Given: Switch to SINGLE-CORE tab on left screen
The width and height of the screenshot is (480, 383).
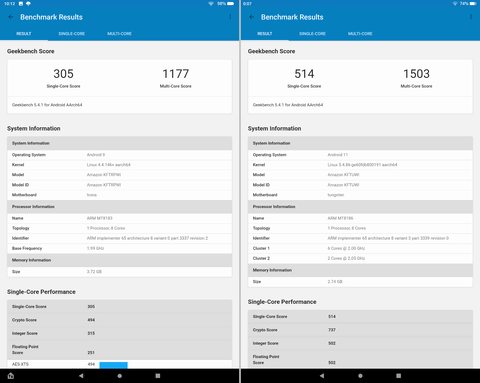Looking at the screenshot, I should (x=72, y=34).
